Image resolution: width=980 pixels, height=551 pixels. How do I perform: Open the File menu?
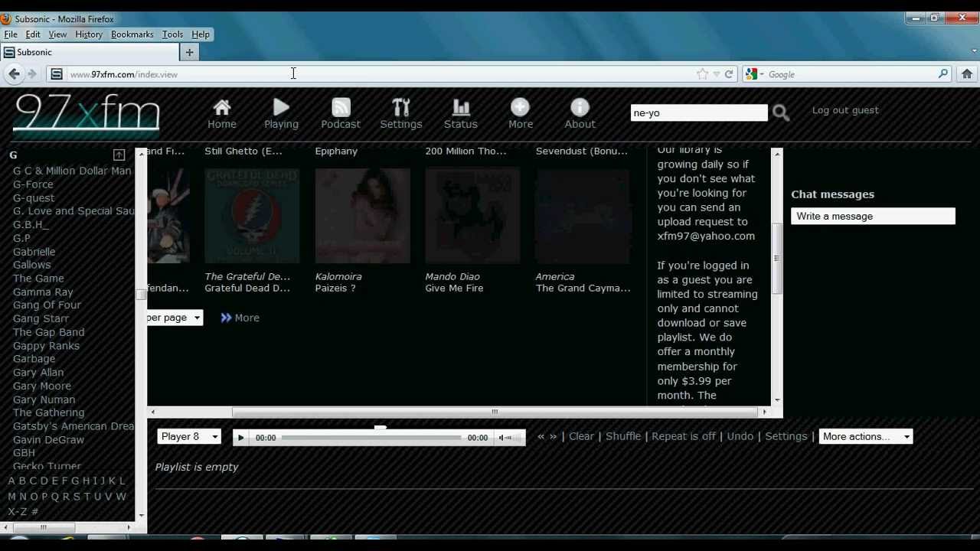[11, 34]
